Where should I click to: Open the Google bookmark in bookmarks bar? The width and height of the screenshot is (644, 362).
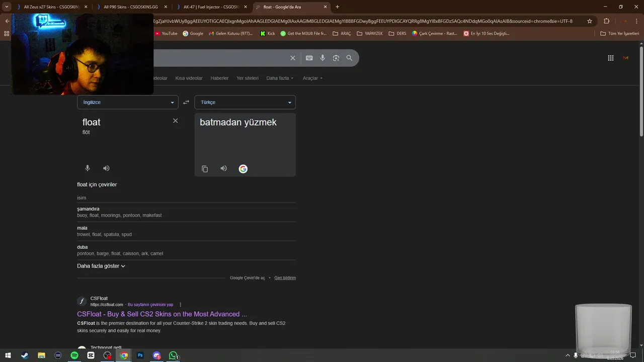193,33
